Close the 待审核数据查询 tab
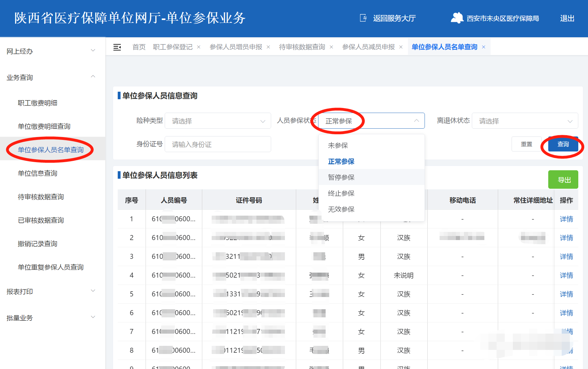 point(331,47)
